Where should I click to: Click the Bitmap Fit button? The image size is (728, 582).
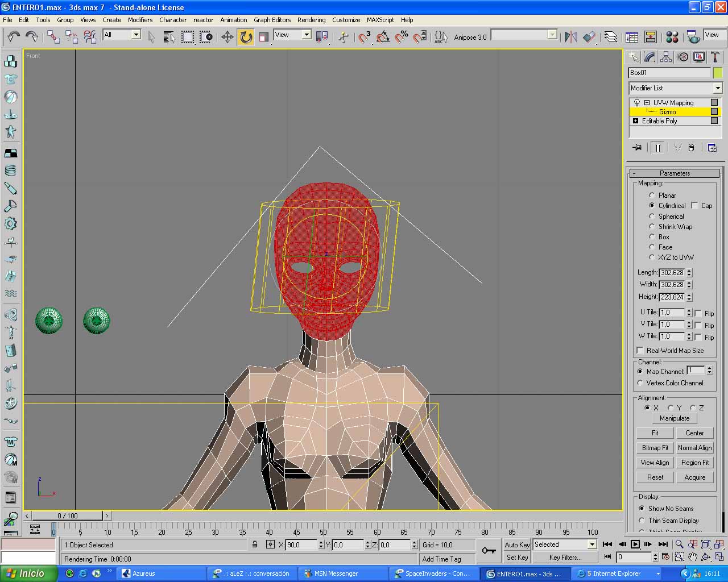pos(655,448)
